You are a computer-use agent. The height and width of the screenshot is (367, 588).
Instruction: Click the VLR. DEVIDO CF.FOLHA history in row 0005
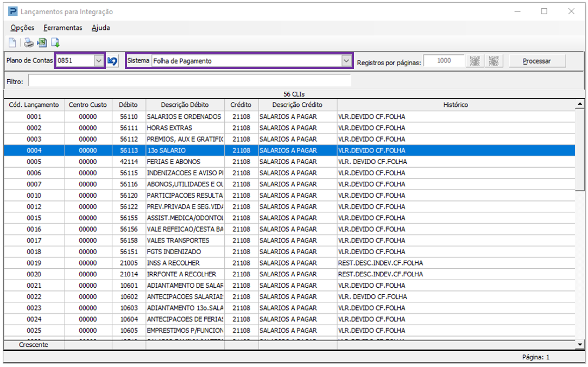pos(456,162)
